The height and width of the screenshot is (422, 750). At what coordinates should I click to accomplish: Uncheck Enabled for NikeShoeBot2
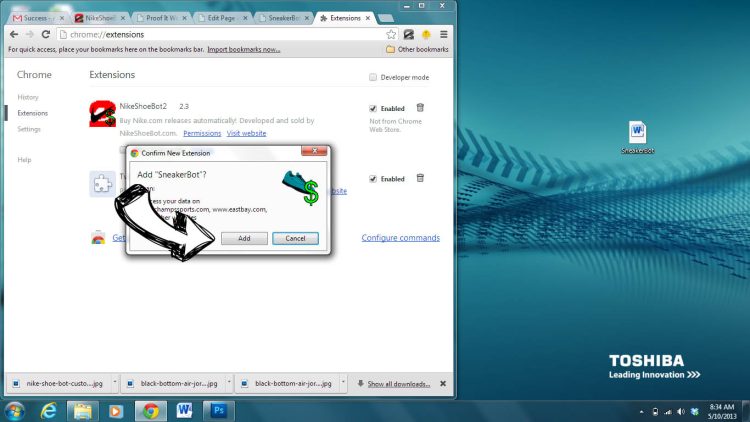[x=373, y=108]
